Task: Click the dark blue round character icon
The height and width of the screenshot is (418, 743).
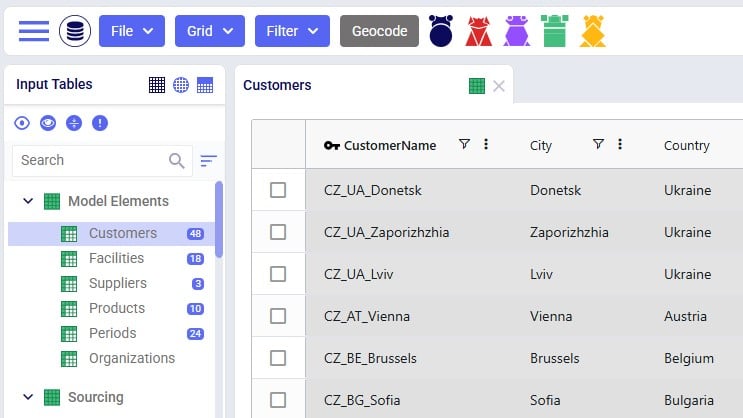Action: [441, 31]
